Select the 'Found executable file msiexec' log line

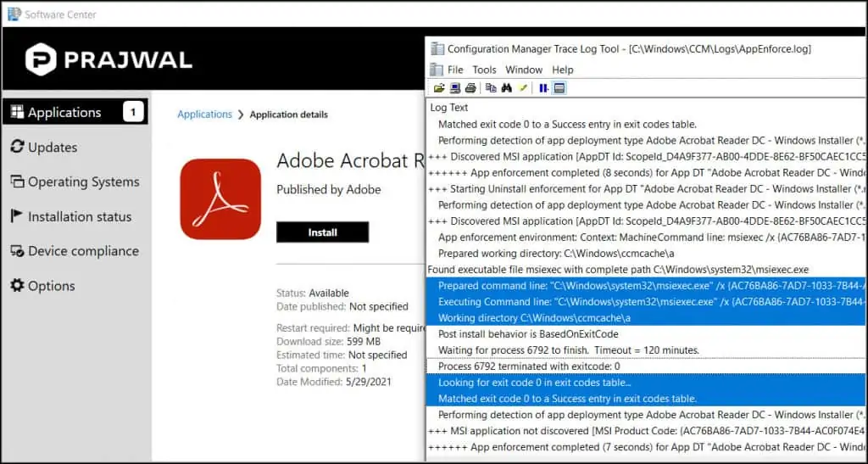(645, 270)
